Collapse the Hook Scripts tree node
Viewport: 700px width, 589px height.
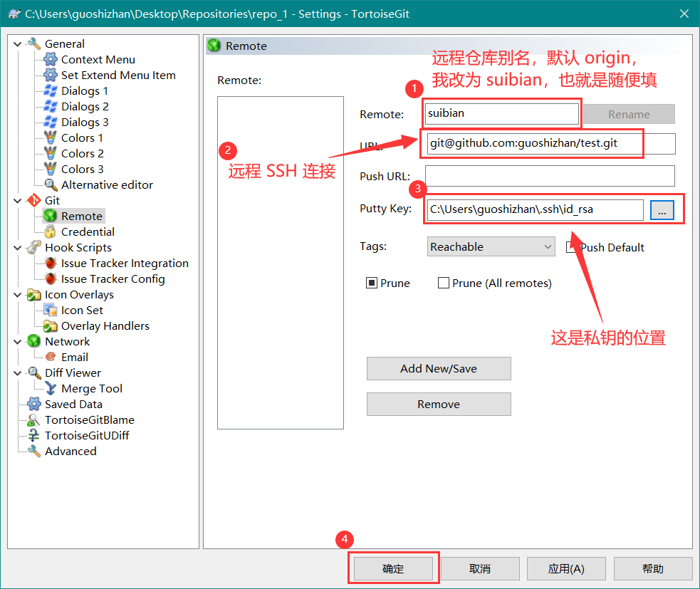[x=18, y=248]
